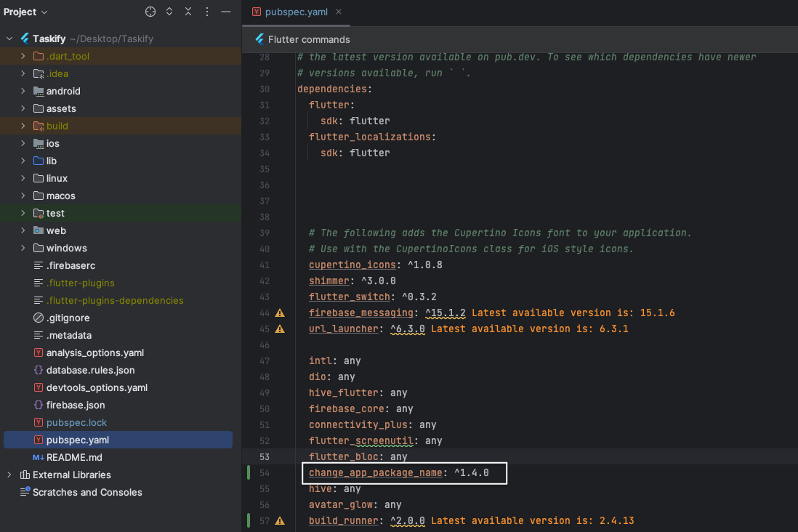Expand the lib folder
Viewport: 798px width, 532px height.
[x=23, y=161]
